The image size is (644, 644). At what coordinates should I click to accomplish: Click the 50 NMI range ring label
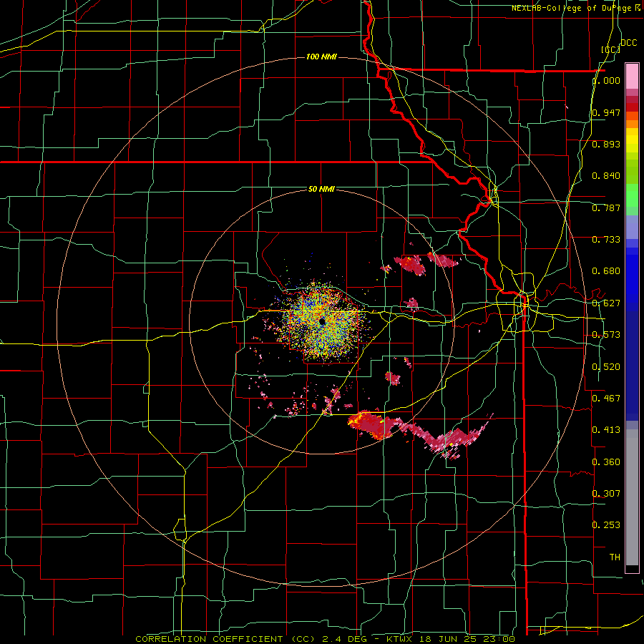pos(321,189)
